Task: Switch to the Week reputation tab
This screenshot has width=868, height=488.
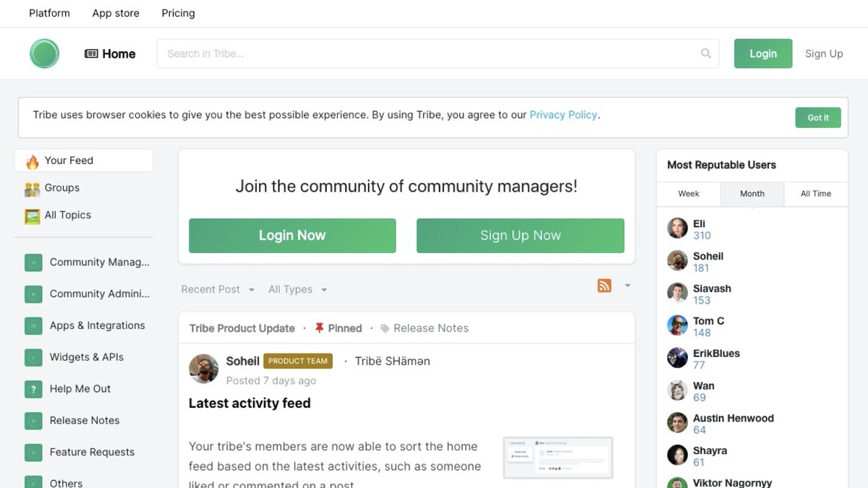Action: pos(689,194)
